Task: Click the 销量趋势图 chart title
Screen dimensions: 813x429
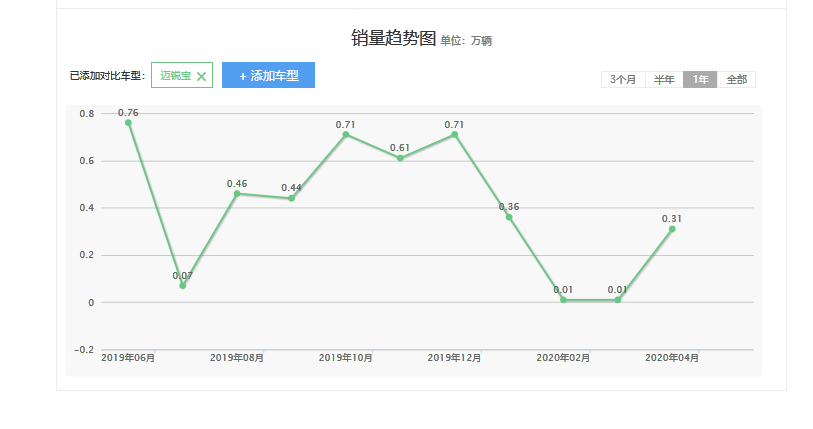Action: 393,39
